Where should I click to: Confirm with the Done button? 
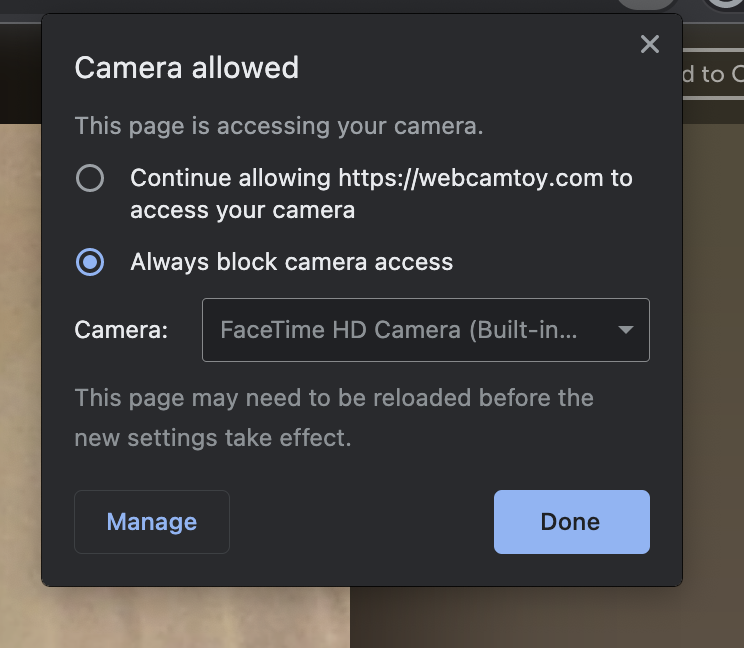pyautogui.click(x=572, y=522)
